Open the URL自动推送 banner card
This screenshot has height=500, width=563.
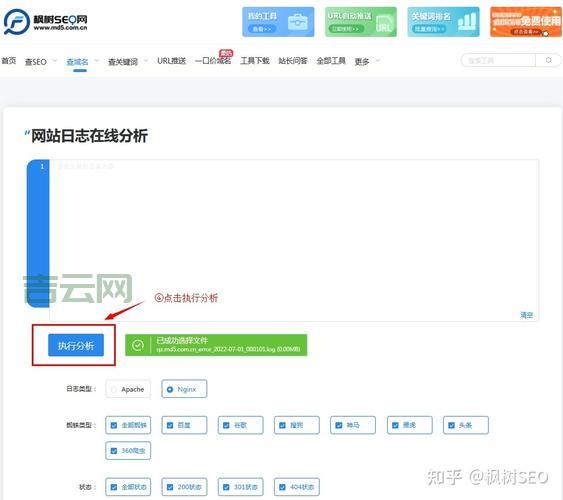point(361,22)
